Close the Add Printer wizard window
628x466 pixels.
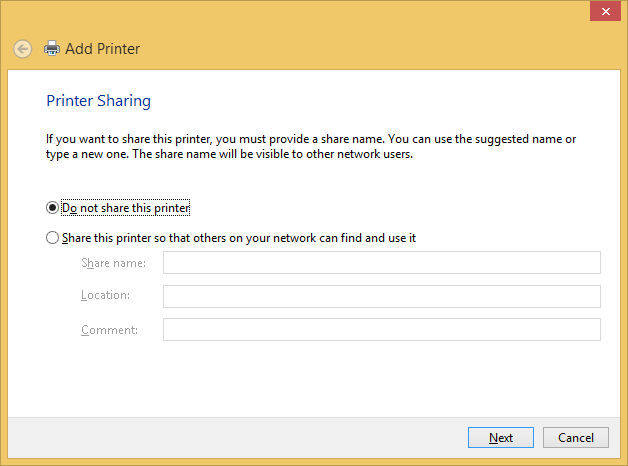point(603,11)
